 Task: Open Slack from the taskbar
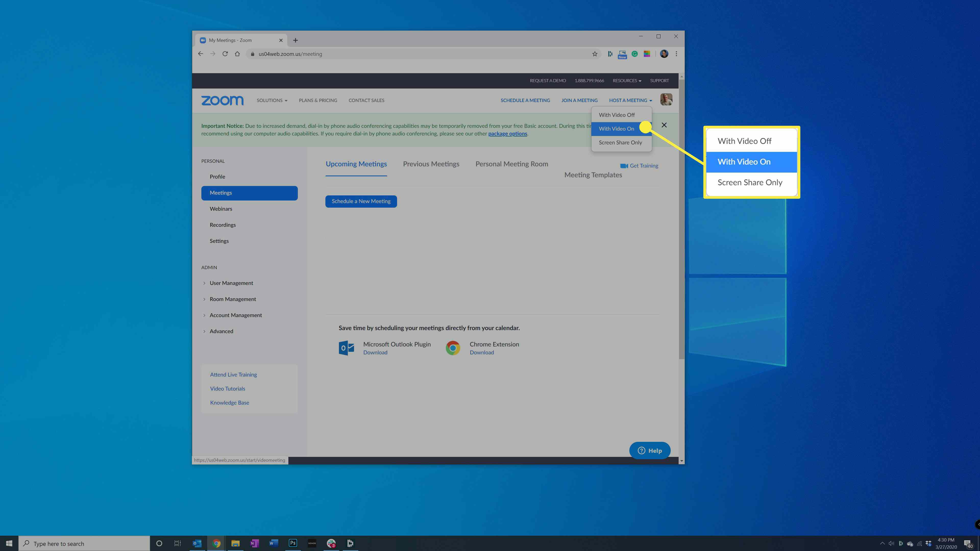pos(331,543)
